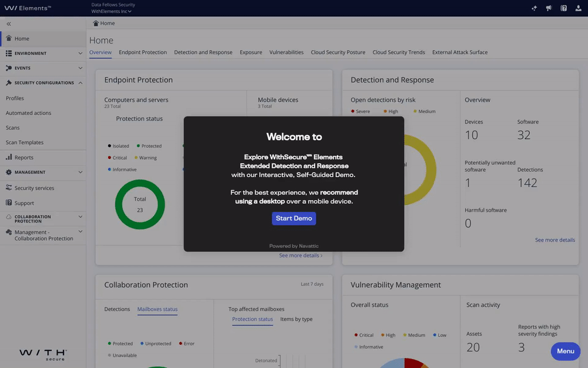Click the WithSecure logo at sidebar bottom
This screenshot has height=368, width=588.
[x=43, y=354]
